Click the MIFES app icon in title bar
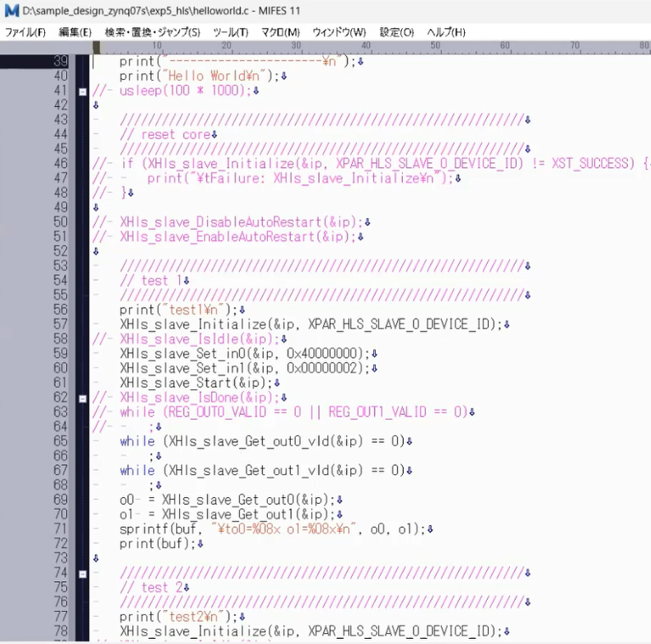 click(11, 10)
